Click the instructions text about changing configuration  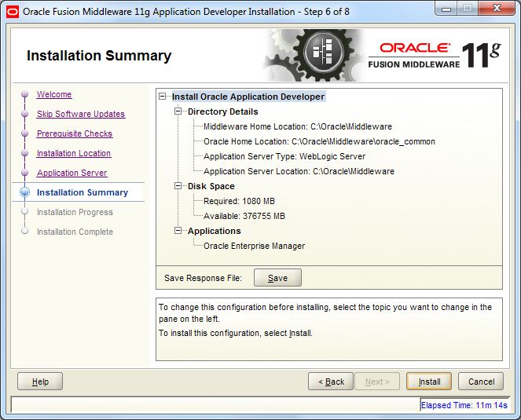[325, 312]
